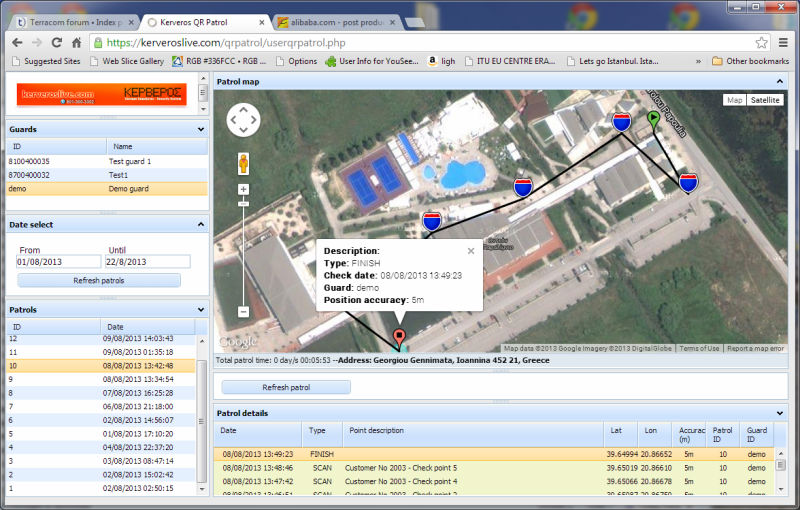Click the From date field

pyautogui.click(x=59, y=262)
